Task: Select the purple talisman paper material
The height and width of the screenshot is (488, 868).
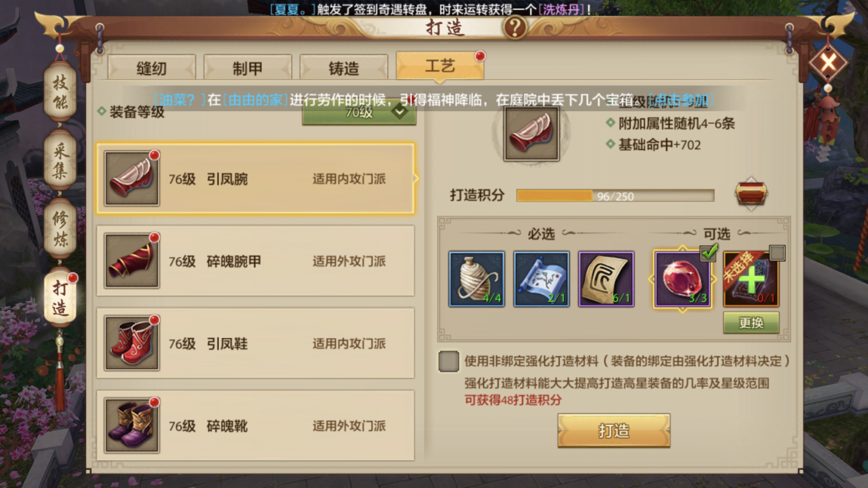Action: [x=606, y=279]
